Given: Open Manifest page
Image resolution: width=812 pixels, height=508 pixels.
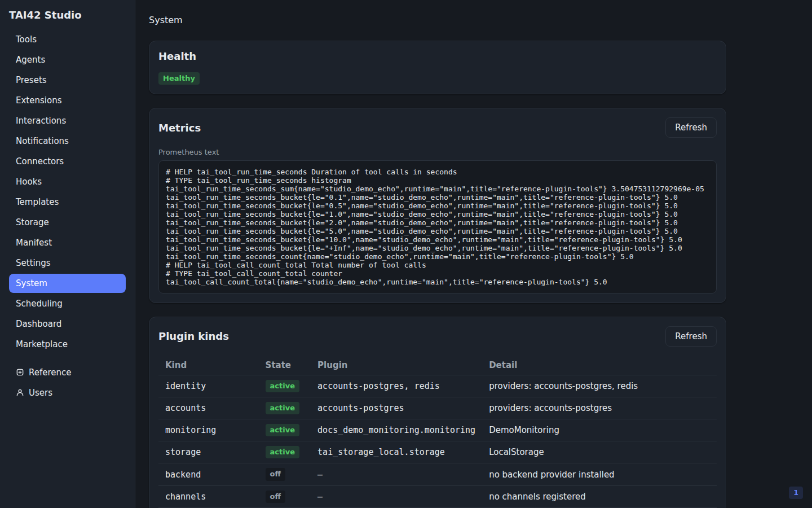Looking at the screenshot, I should 67,243.
